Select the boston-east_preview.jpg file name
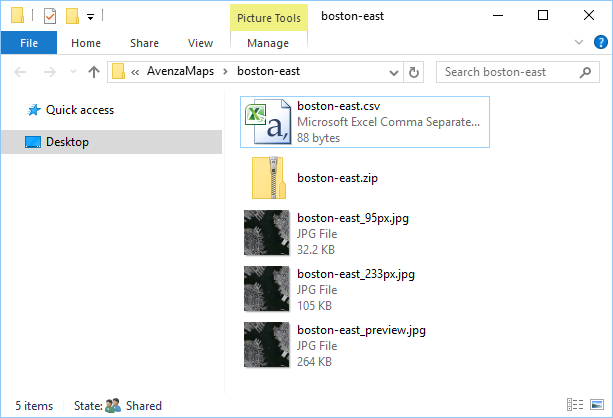 click(361, 330)
